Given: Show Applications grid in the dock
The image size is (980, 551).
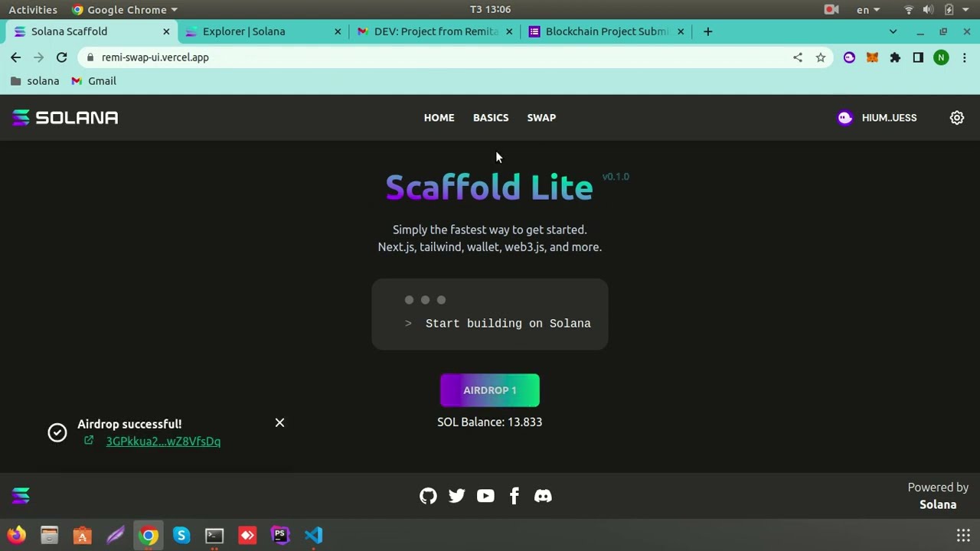Looking at the screenshot, I should pyautogui.click(x=963, y=535).
